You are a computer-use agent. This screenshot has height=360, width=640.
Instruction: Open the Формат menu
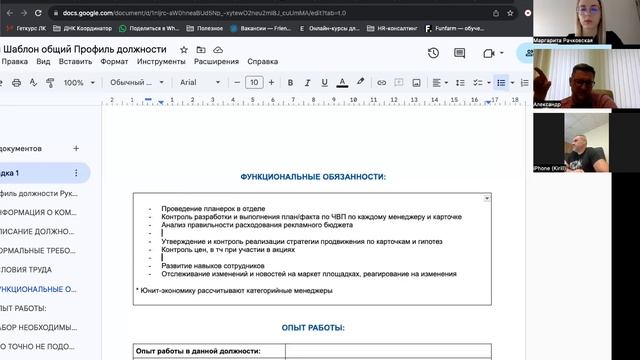(114, 62)
